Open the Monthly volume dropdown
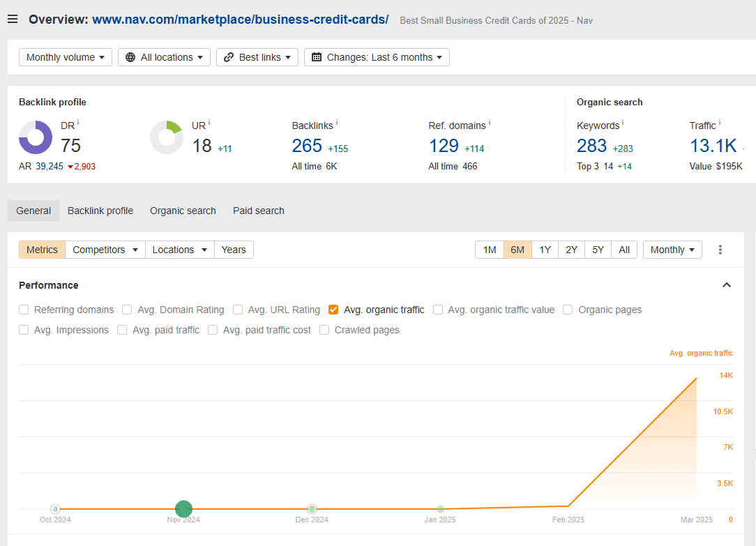The height and width of the screenshot is (546, 756). tap(66, 57)
